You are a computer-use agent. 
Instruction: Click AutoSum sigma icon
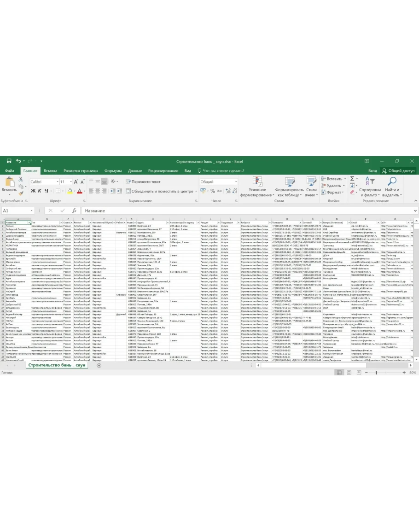(x=352, y=178)
